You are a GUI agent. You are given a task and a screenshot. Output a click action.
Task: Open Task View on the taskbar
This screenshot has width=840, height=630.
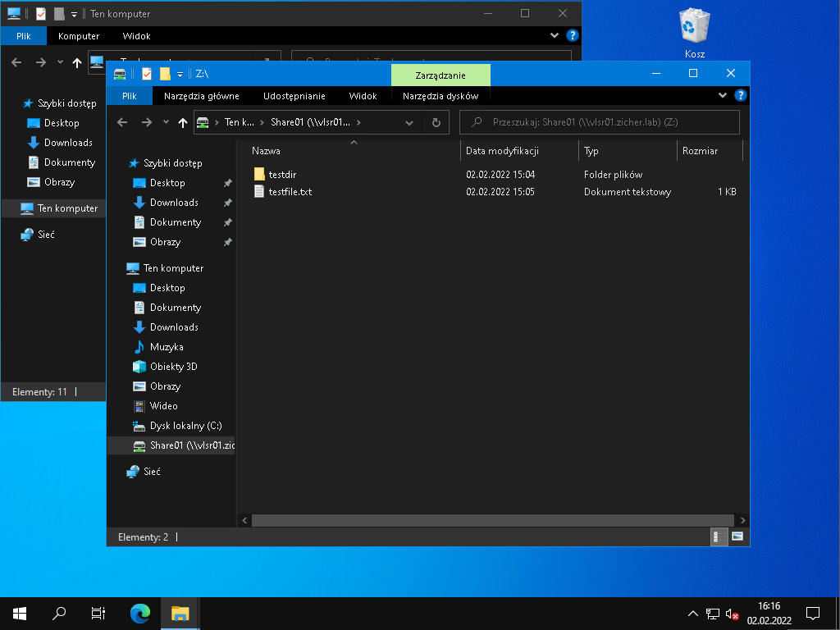(x=98, y=613)
